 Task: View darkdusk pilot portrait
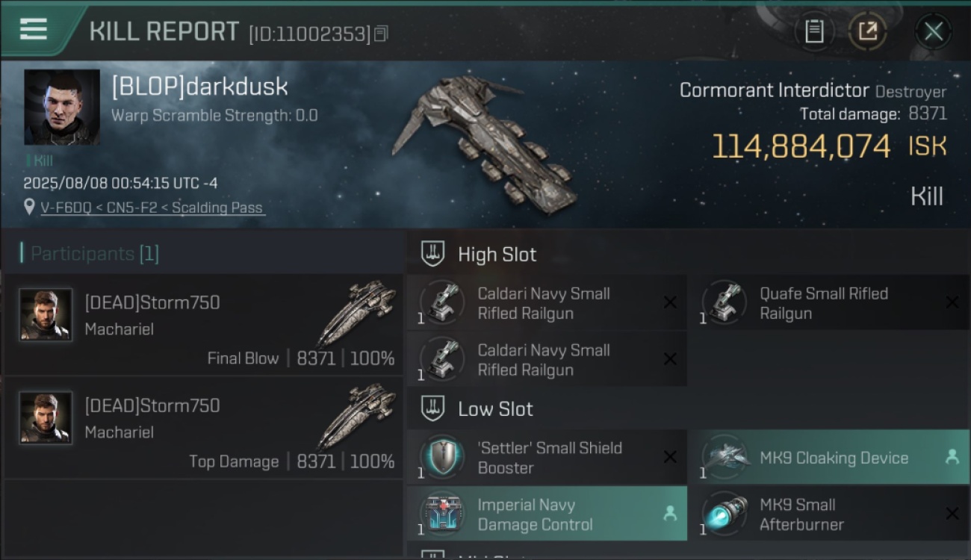tap(62, 107)
